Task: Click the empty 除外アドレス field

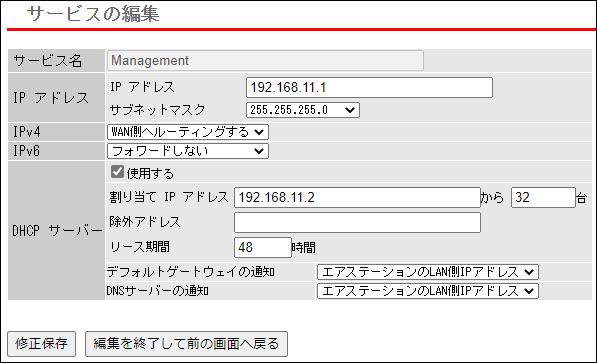Action: coord(357,222)
